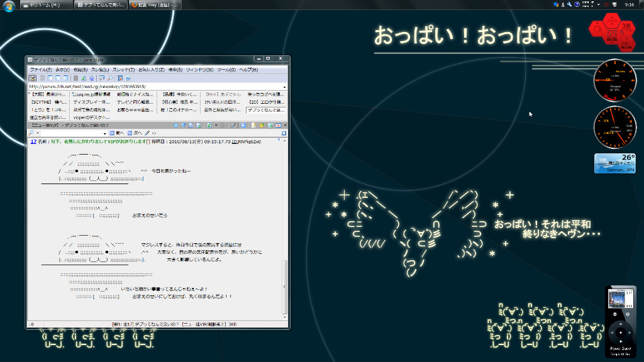
Task: Click the blue update-all icon after refresh icon
Action: click(92, 78)
